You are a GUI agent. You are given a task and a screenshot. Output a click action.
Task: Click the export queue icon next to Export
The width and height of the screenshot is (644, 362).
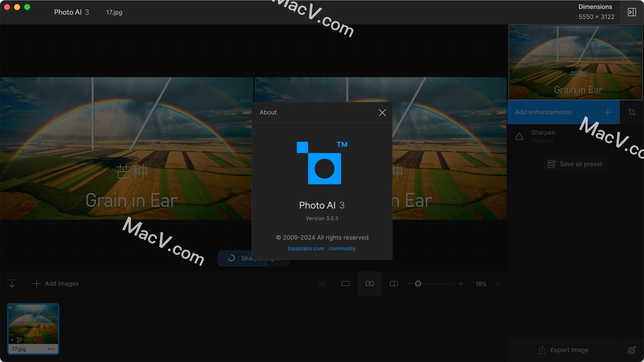632,350
